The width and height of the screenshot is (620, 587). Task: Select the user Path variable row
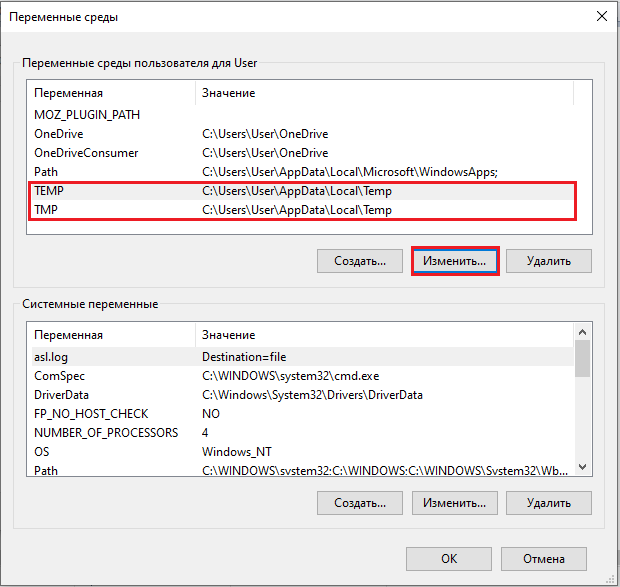click(302, 172)
